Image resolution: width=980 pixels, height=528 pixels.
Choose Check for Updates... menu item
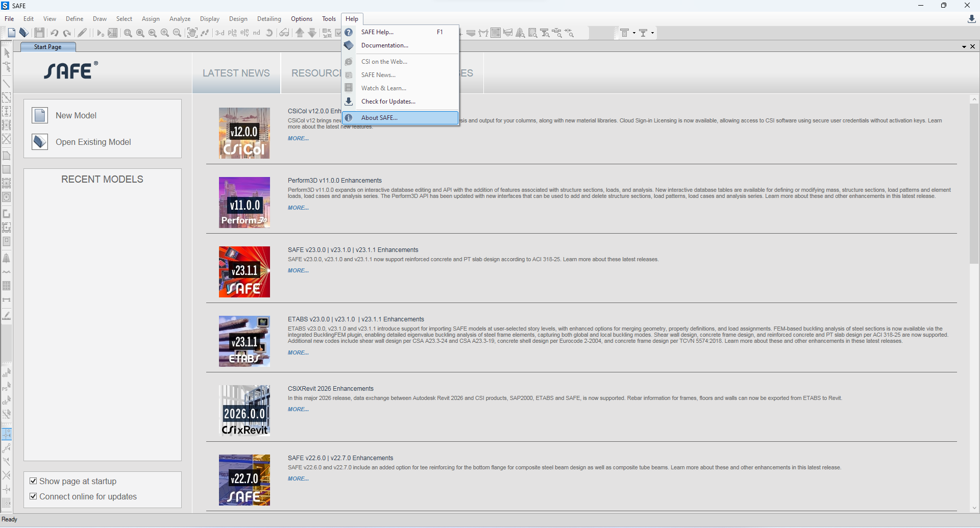(x=388, y=102)
